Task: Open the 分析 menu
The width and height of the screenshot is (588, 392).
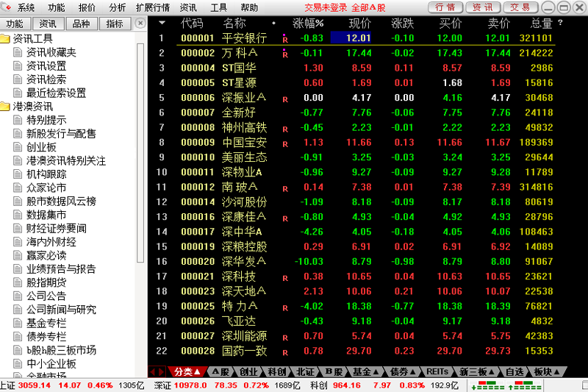Action: pyautogui.click(x=117, y=7)
